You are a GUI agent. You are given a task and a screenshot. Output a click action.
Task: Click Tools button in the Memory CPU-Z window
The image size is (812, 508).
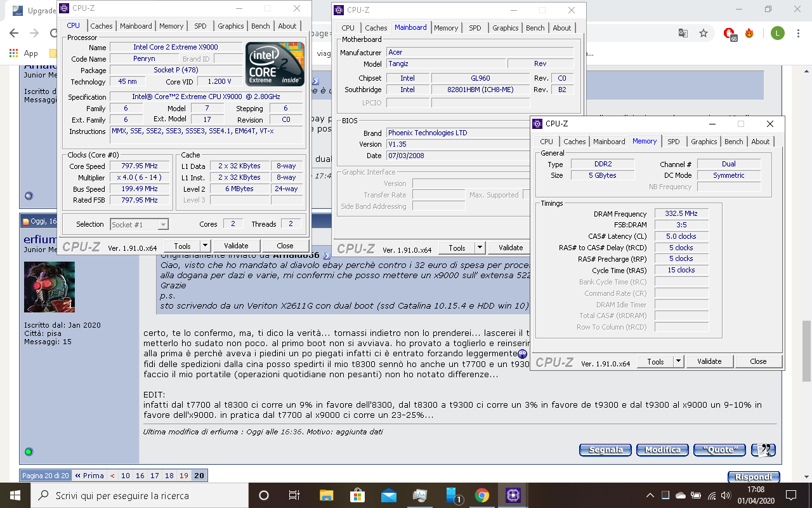click(x=655, y=361)
